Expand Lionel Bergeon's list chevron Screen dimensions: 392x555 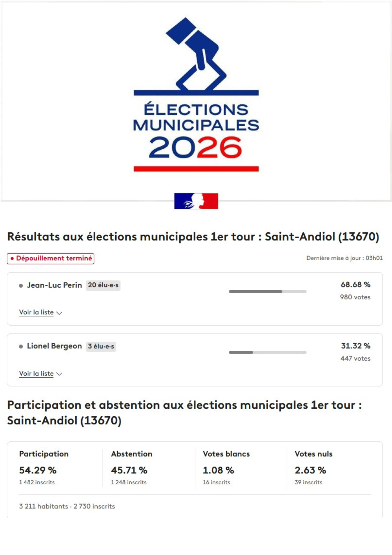point(59,374)
